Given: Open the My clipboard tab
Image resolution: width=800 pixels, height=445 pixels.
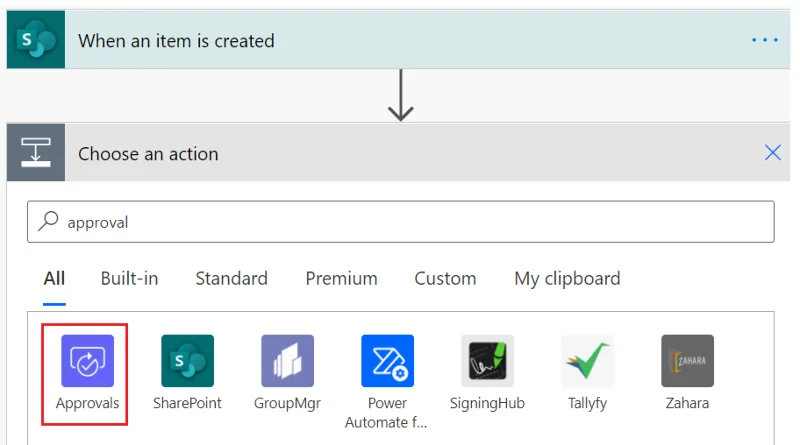Looking at the screenshot, I should [x=567, y=279].
